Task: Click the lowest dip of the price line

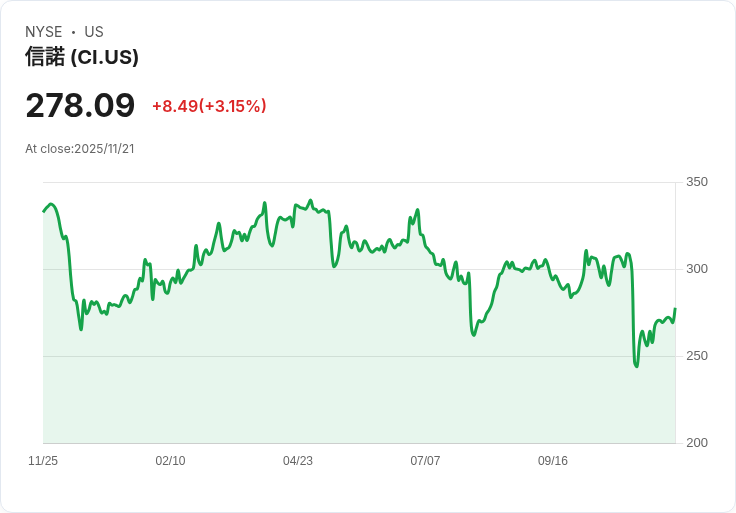Action: 636,366
